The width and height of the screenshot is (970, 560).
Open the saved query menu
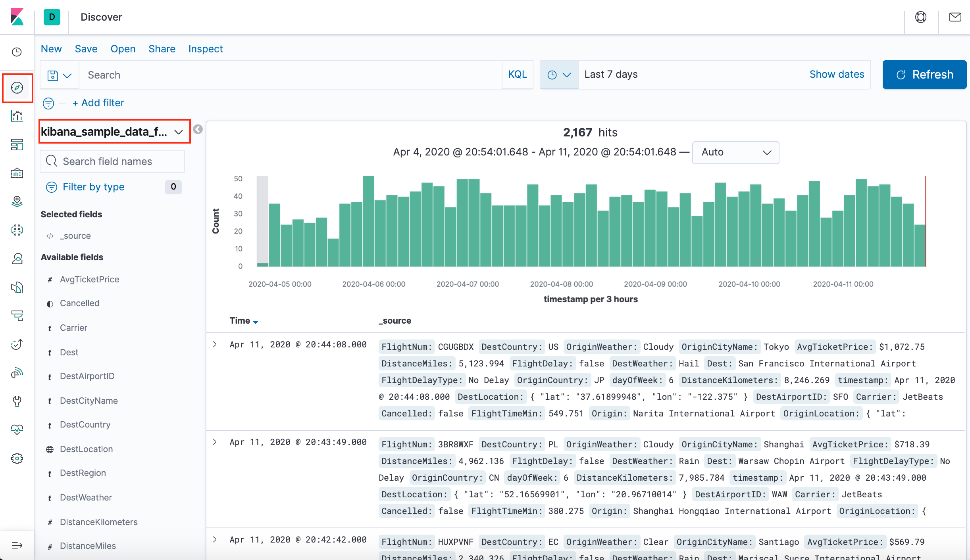coord(59,75)
